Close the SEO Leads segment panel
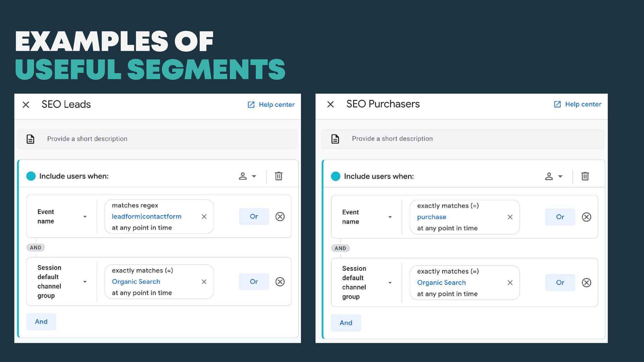The width and height of the screenshot is (644, 362). (26, 105)
